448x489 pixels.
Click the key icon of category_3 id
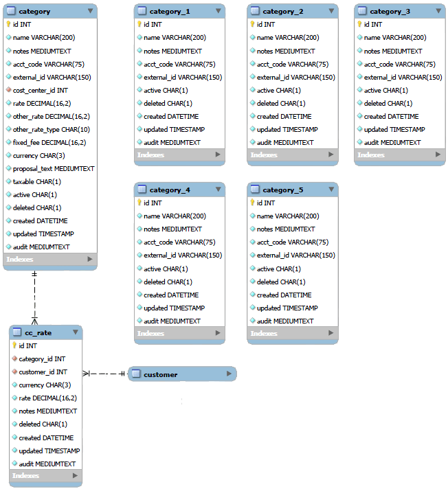point(359,24)
